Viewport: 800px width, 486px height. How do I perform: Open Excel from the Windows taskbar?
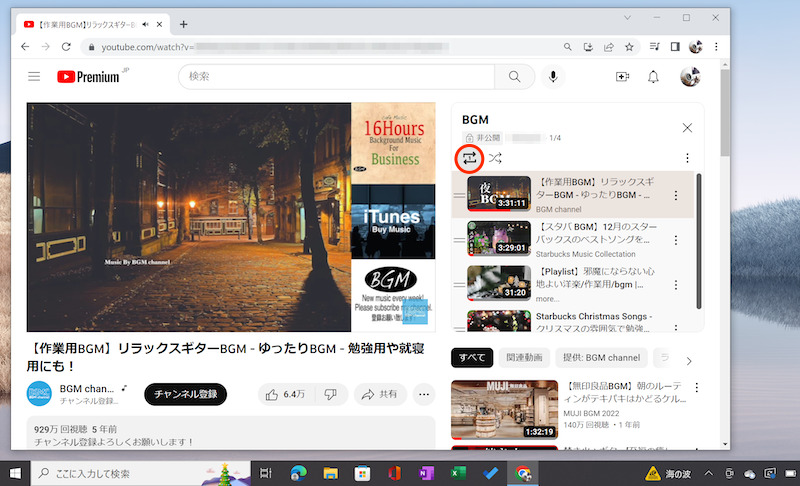tap(459, 473)
